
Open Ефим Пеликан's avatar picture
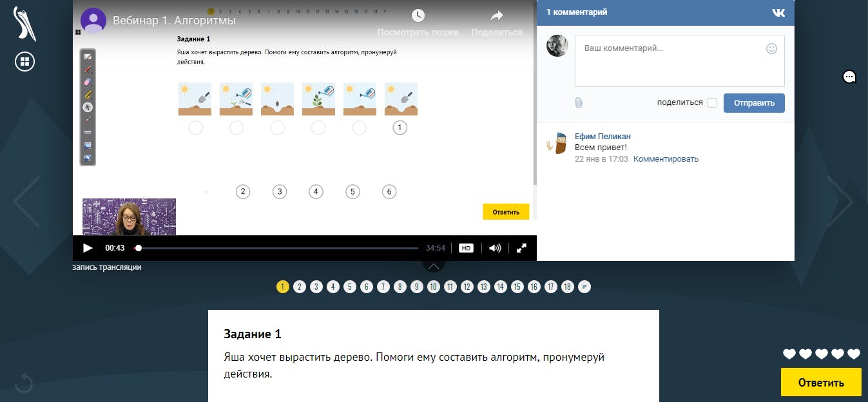[557, 143]
